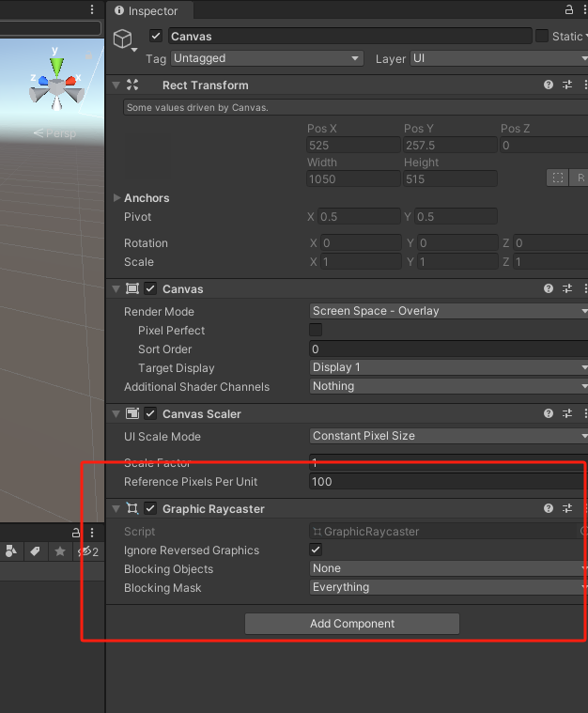Open the Render Mode dropdown
588x713 pixels.
[x=448, y=311]
